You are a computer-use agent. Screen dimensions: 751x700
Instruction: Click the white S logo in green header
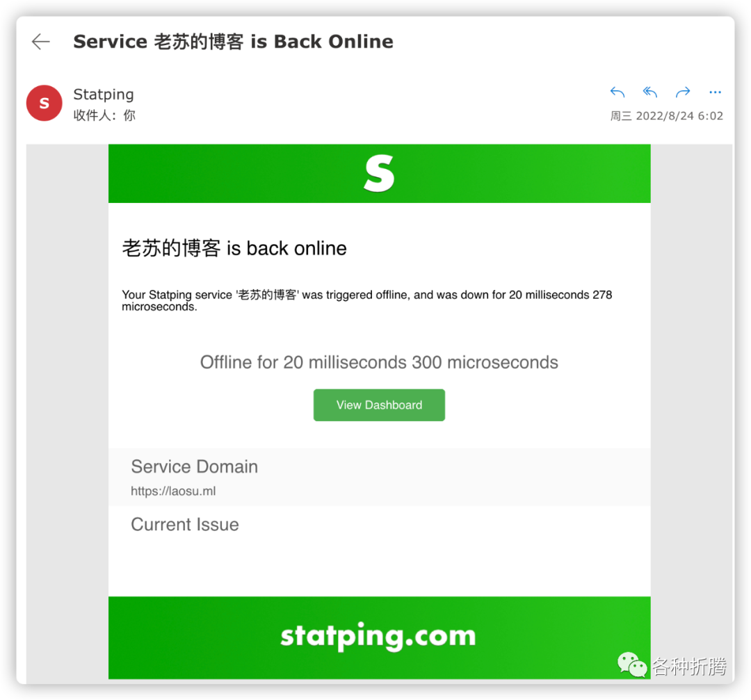379,173
